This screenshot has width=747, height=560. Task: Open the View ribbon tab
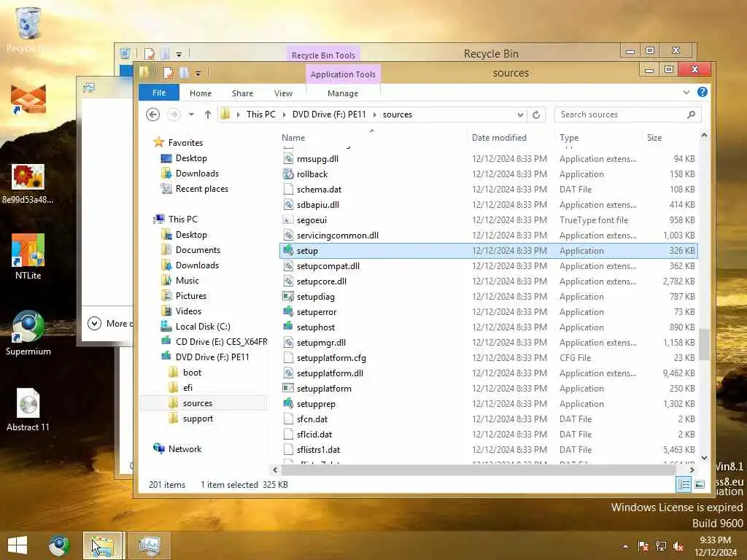(284, 93)
